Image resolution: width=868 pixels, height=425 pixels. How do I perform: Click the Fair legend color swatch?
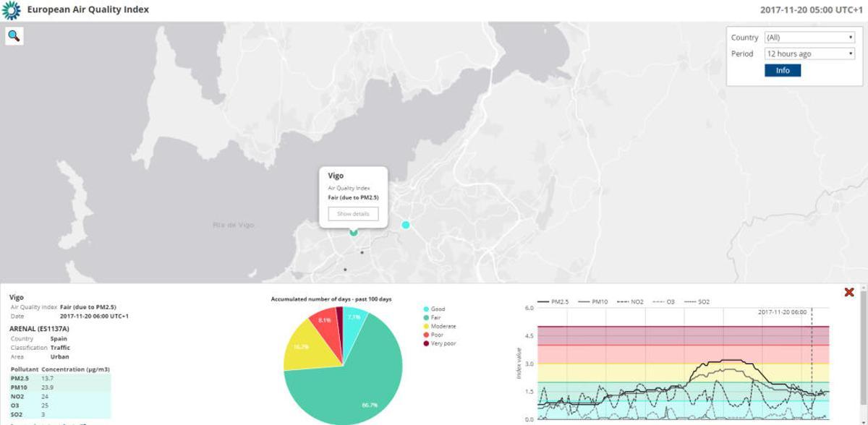coord(425,318)
